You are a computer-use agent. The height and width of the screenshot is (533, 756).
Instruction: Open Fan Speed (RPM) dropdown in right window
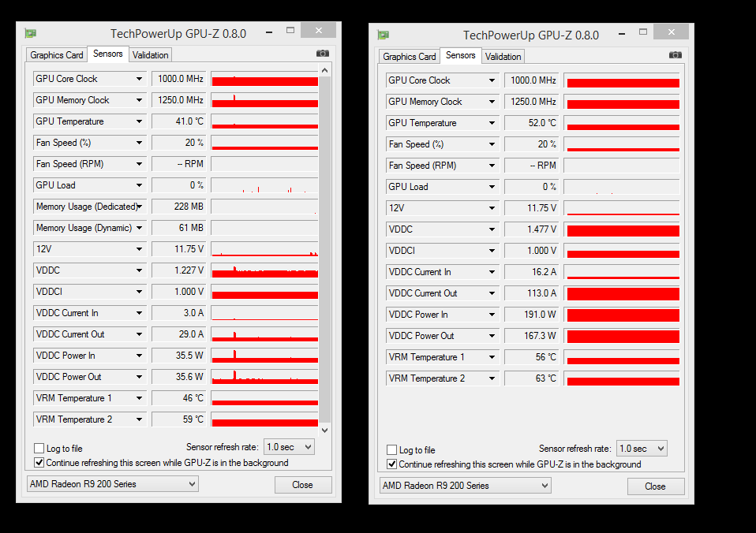492,166
